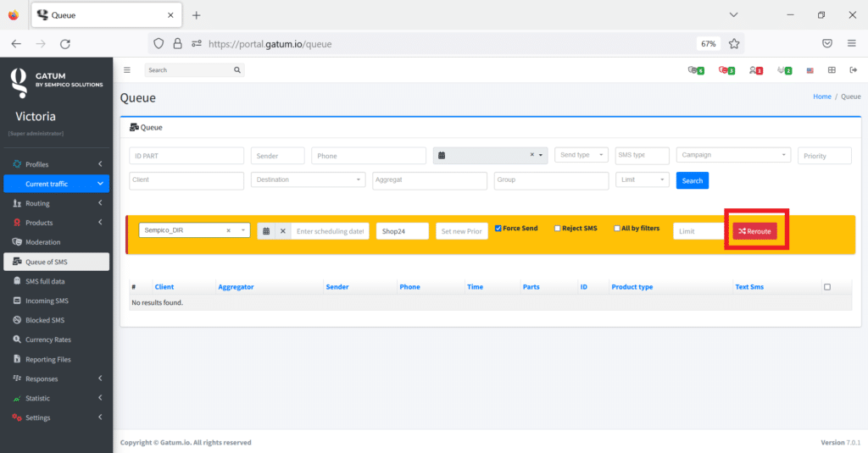Click red Reroute button
Viewport: 868px width, 453px height.
tap(754, 231)
